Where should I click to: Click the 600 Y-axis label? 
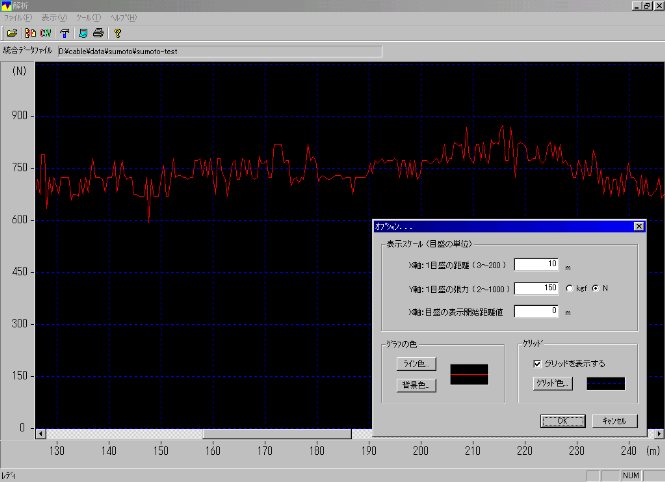[x=20, y=220]
